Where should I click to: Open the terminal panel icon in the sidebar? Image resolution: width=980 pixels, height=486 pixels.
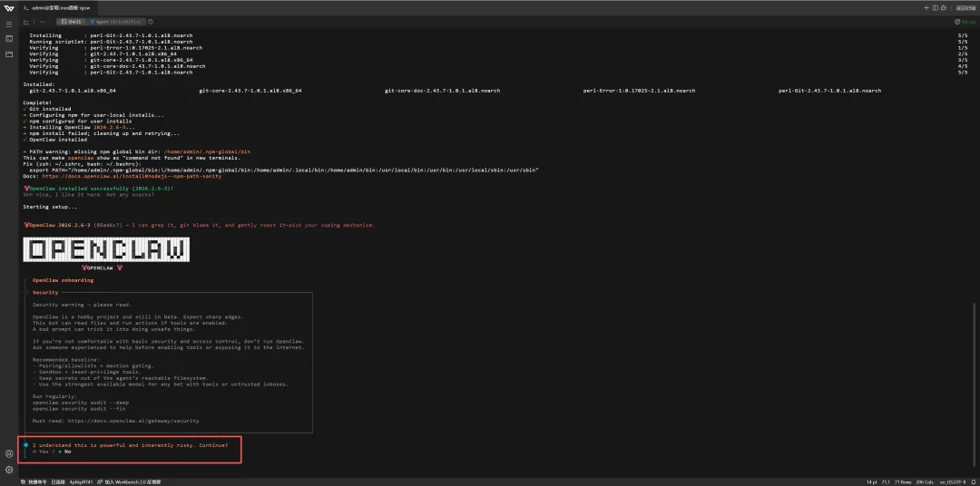coord(9,39)
